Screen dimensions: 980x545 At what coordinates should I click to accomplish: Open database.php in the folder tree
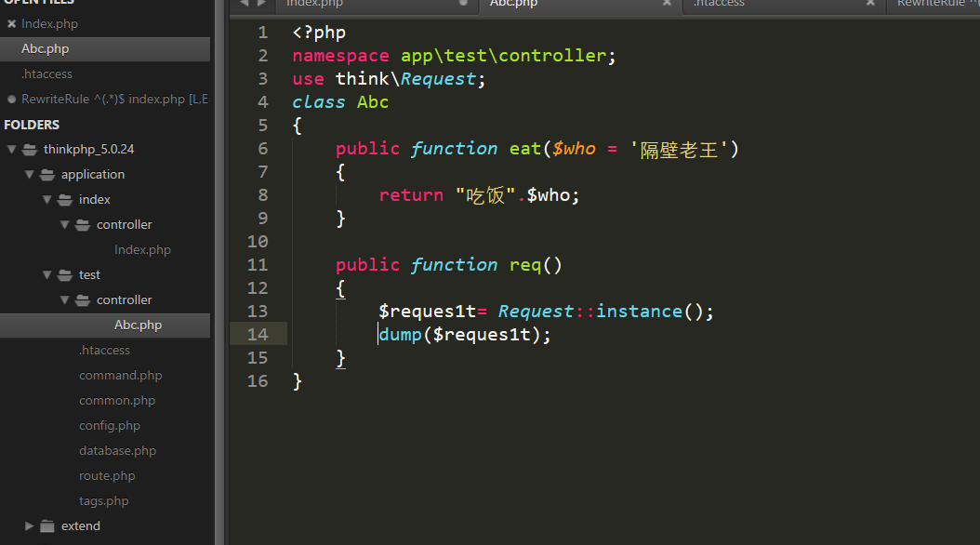point(117,451)
